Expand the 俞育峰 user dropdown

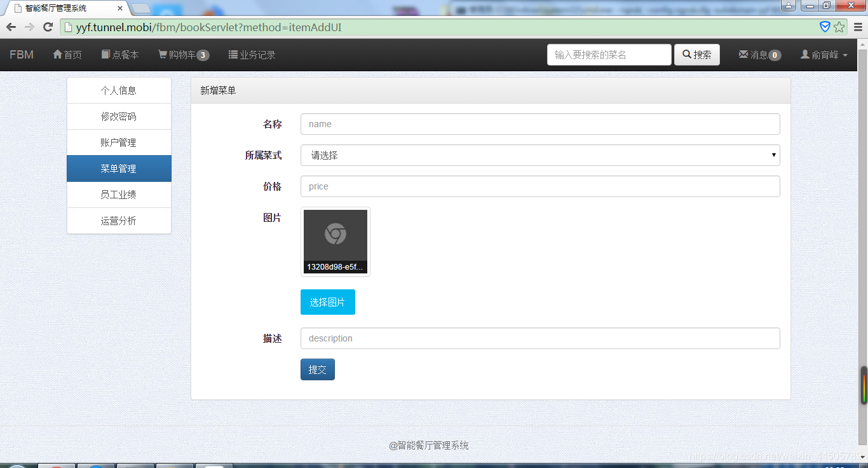pyautogui.click(x=824, y=55)
